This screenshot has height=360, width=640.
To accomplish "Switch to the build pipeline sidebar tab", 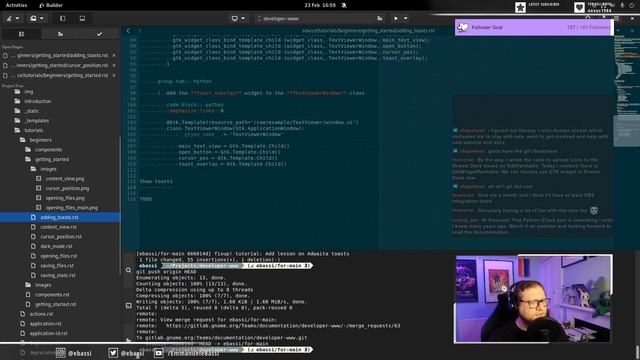I will pos(60,34).
